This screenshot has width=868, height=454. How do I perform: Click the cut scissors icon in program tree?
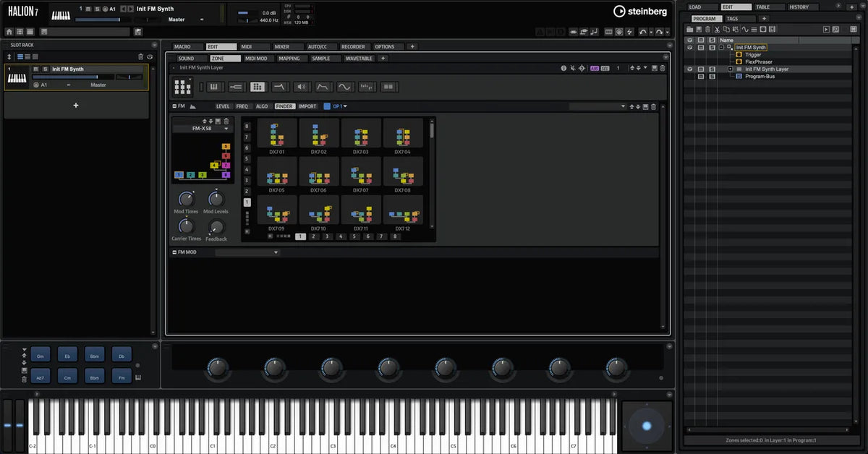click(717, 29)
